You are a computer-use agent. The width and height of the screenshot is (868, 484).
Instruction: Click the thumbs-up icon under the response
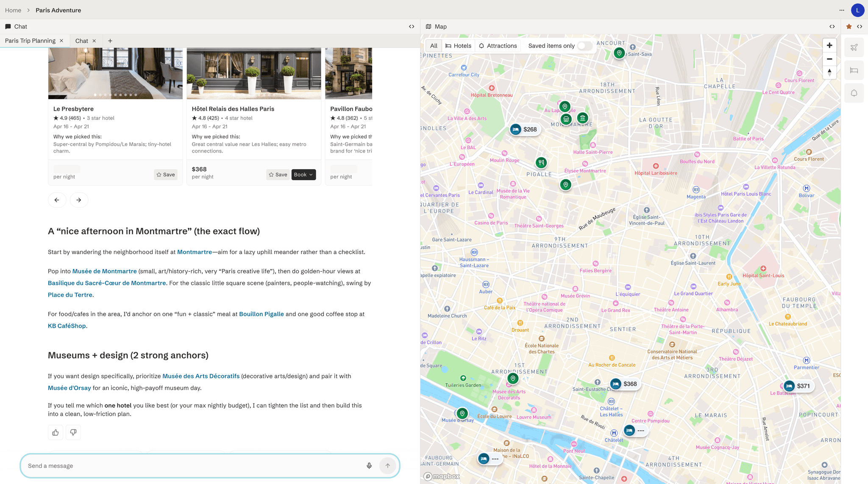pos(55,432)
